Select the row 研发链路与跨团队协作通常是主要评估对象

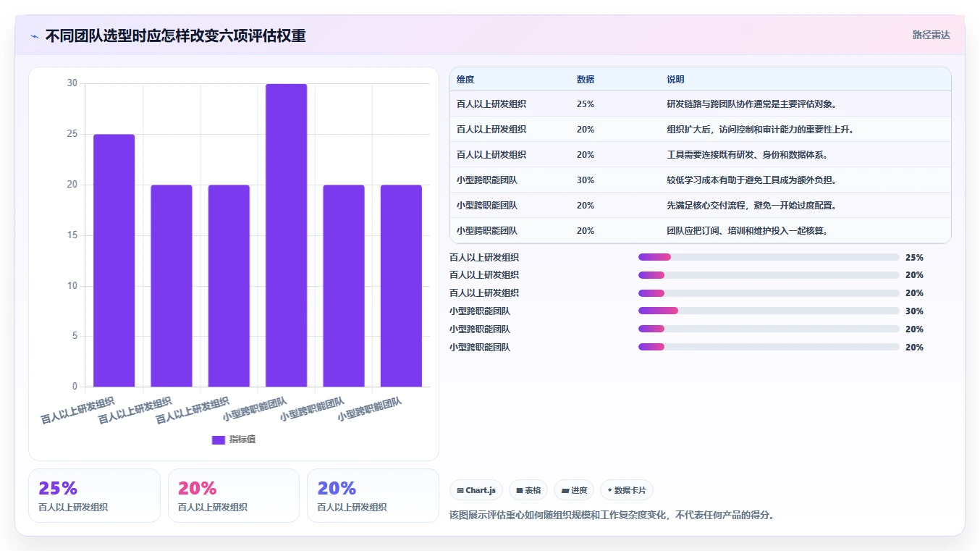click(700, 104)
